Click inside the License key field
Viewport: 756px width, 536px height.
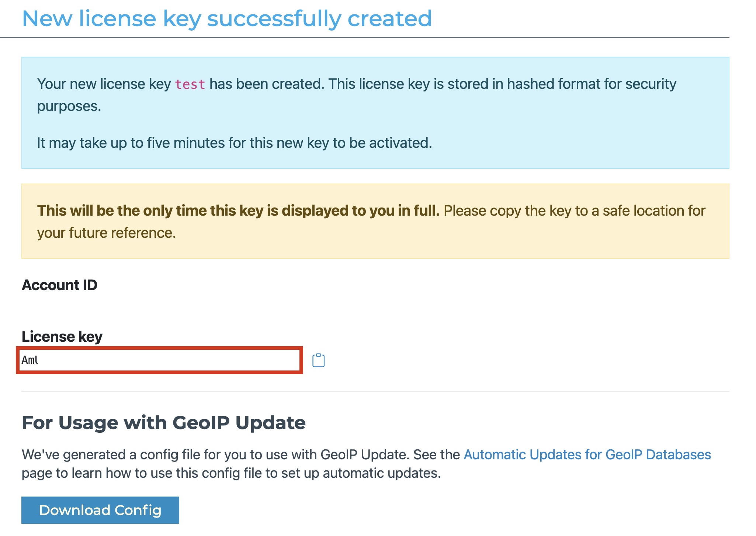(x=159, y=360)
